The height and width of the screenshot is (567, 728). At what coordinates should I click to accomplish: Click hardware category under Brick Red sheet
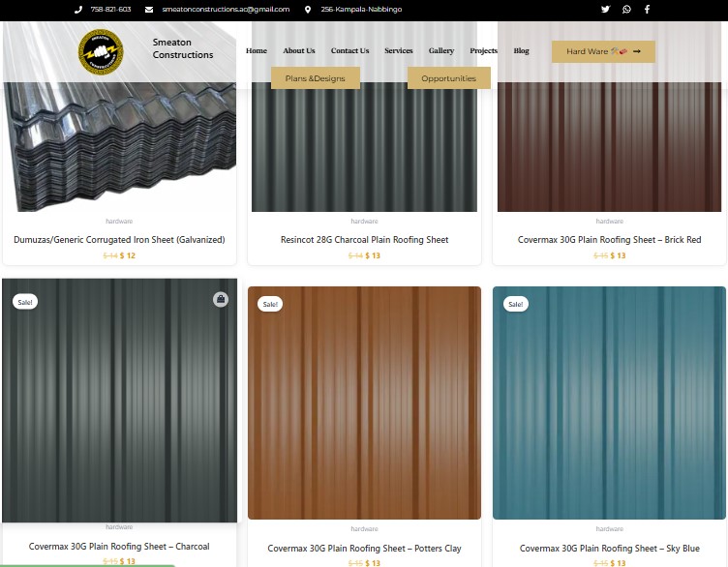point(610,221)
